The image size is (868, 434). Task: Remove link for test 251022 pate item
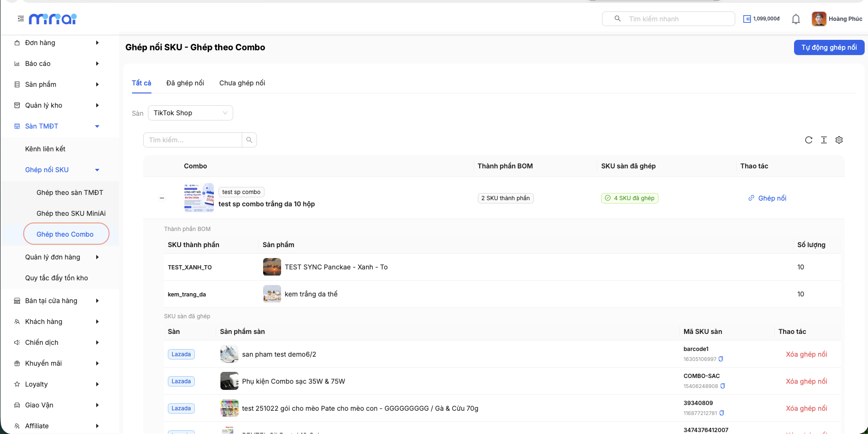(806, 408)
